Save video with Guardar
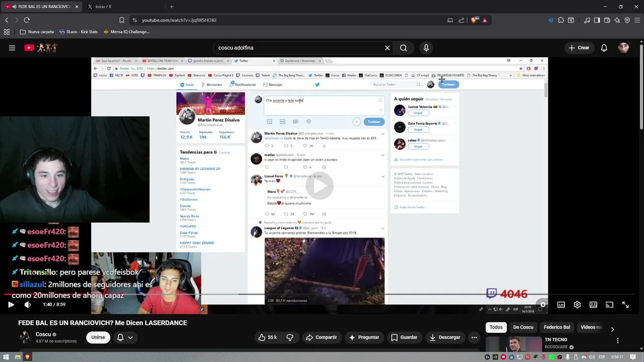 click(404, 337)
